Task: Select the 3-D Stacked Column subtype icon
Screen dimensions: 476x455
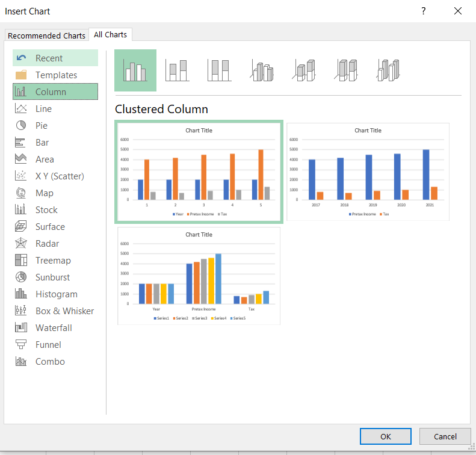Action: [x=304, y=70]
